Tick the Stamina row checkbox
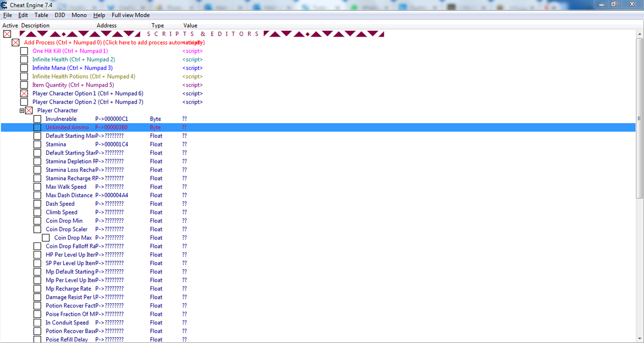The image size is (644, 343). (x=37, y=145)
